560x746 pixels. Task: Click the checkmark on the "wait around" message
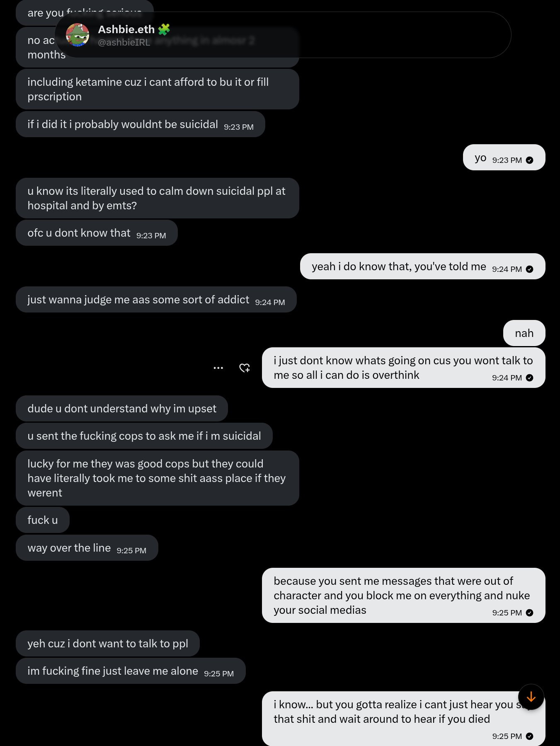click(x=529, y=736)
